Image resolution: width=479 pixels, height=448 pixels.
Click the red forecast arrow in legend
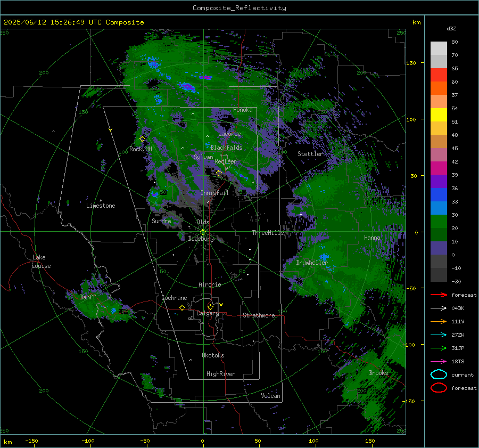[439, 295]
